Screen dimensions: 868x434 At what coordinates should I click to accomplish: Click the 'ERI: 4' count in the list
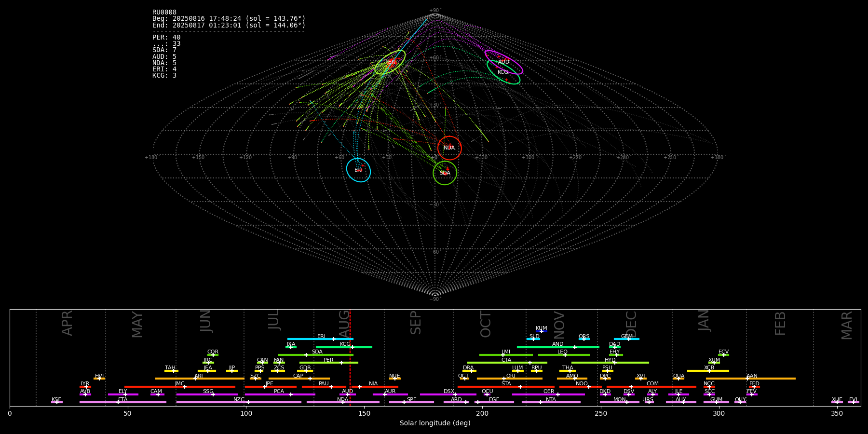pyautogui.click(x=164, y=69)
